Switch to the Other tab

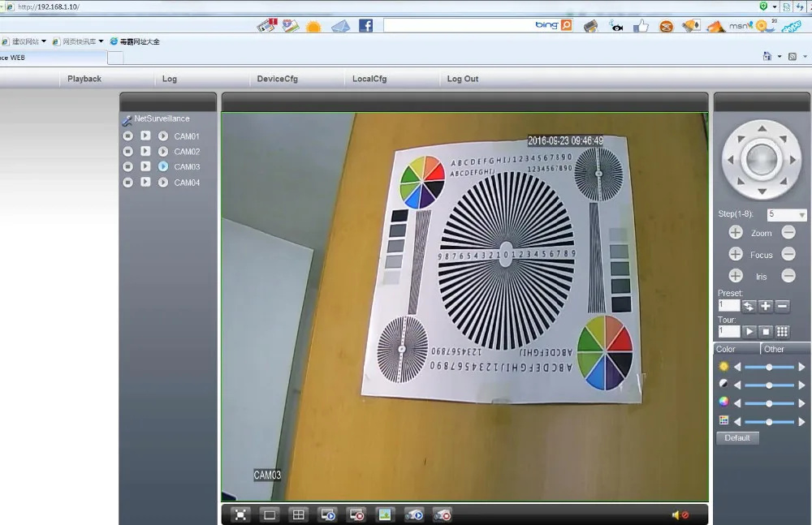pos(785,349)
